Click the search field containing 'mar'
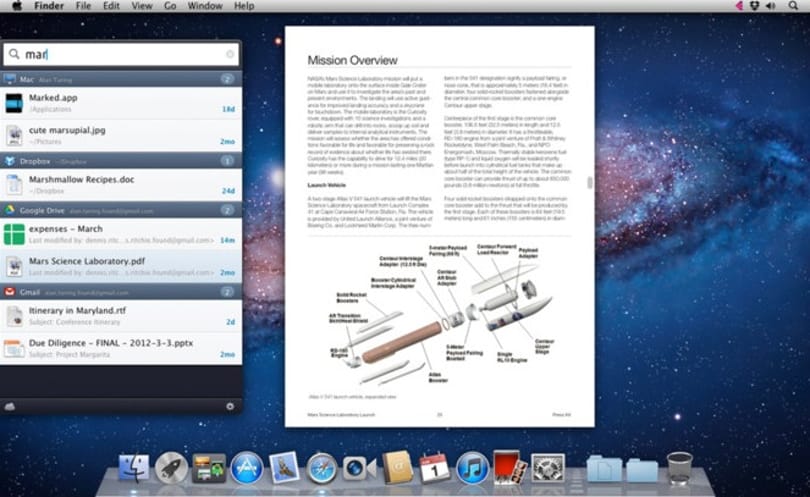810x497 pixels. pos(121,54)
